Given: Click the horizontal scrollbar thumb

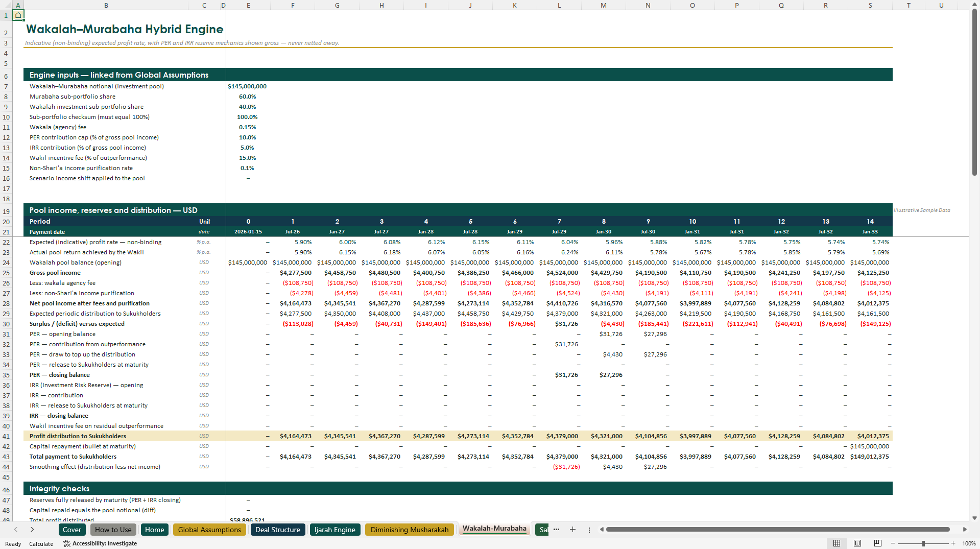Looking at the screenshot, I should pos(777,530).
